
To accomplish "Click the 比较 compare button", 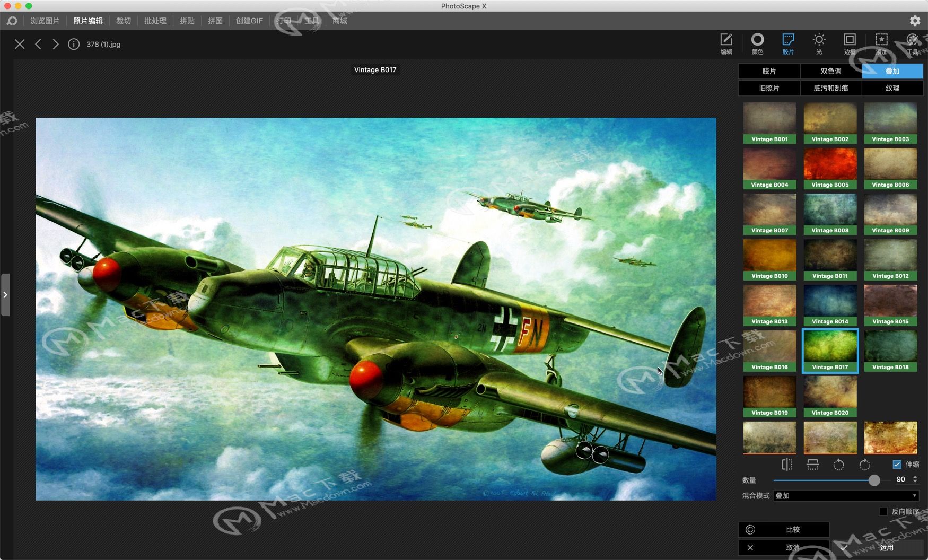I will click(x=784, y=529).
